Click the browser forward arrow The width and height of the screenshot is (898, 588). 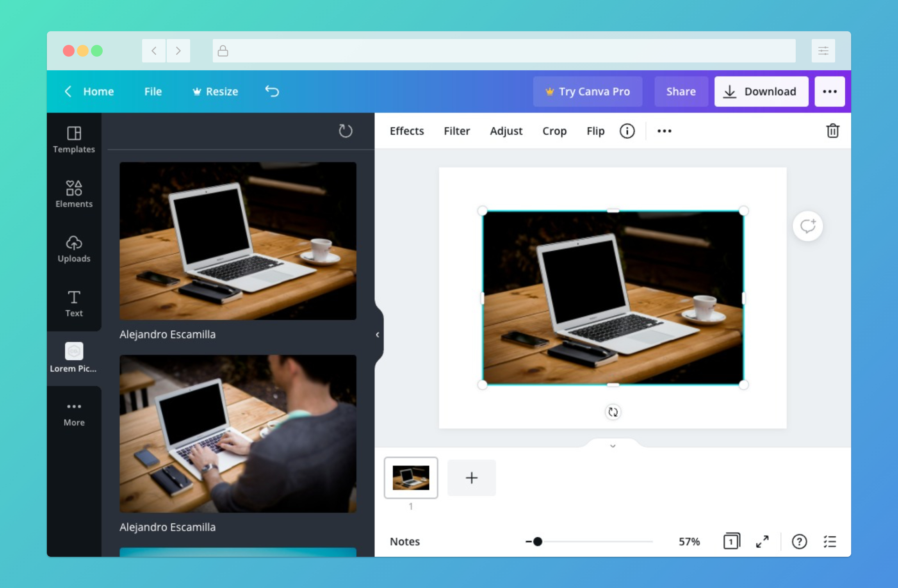[x=178, y=50]
